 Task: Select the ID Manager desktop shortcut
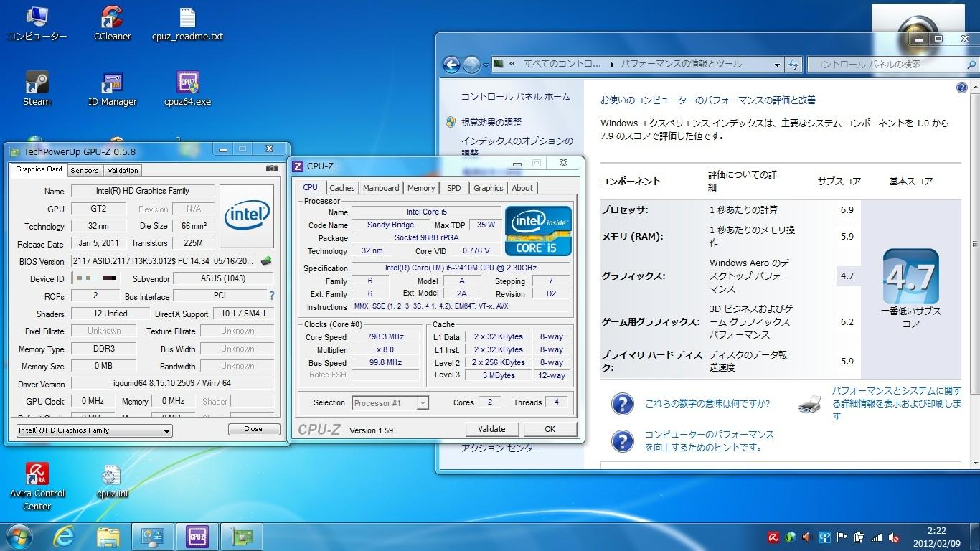113,89
